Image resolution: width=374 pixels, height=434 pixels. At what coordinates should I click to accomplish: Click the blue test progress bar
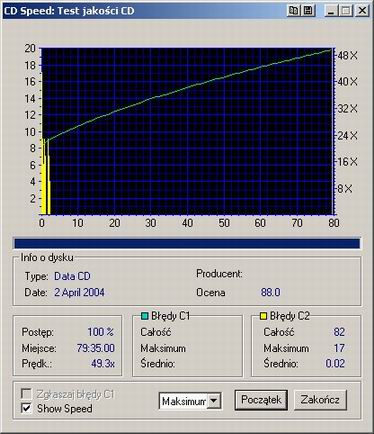pos(187,243)
